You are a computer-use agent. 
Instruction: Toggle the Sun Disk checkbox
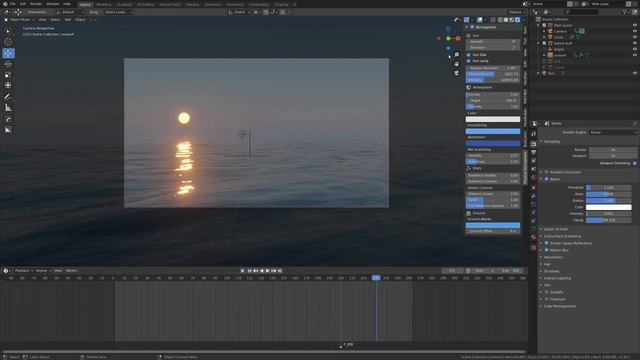(x=469, y=55)
